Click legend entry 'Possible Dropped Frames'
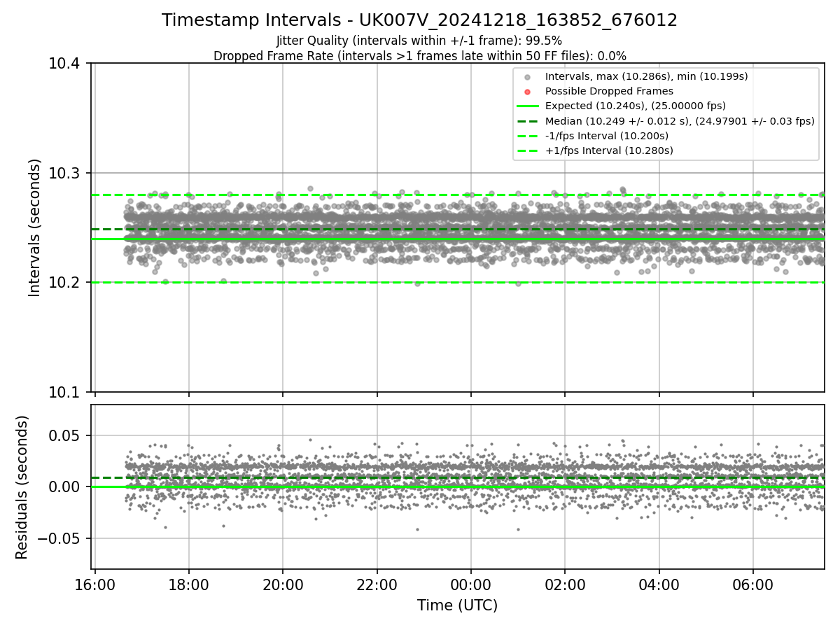This screenshot has width=840, height=630. click(x=609, y=91)
